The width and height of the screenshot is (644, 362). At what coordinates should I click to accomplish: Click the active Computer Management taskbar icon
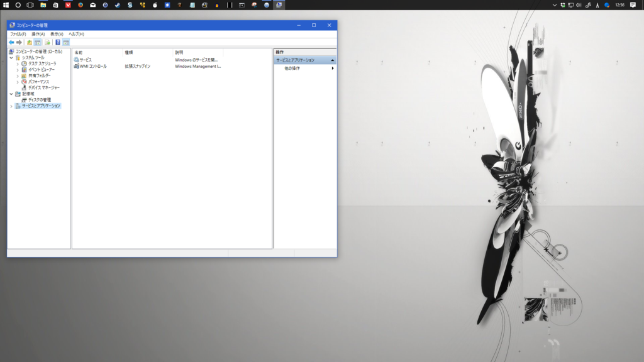(x=279, y=5)
